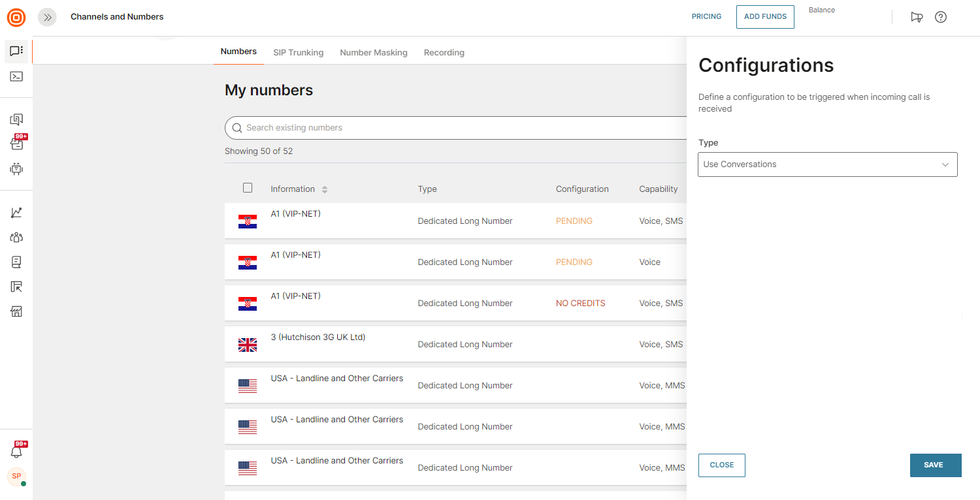
Task: Sort by the Information column arrows
Action: point(325,189)
